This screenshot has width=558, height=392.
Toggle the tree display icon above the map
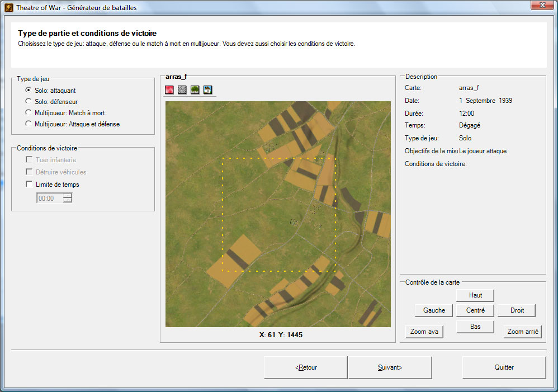(x=195, y=90)
